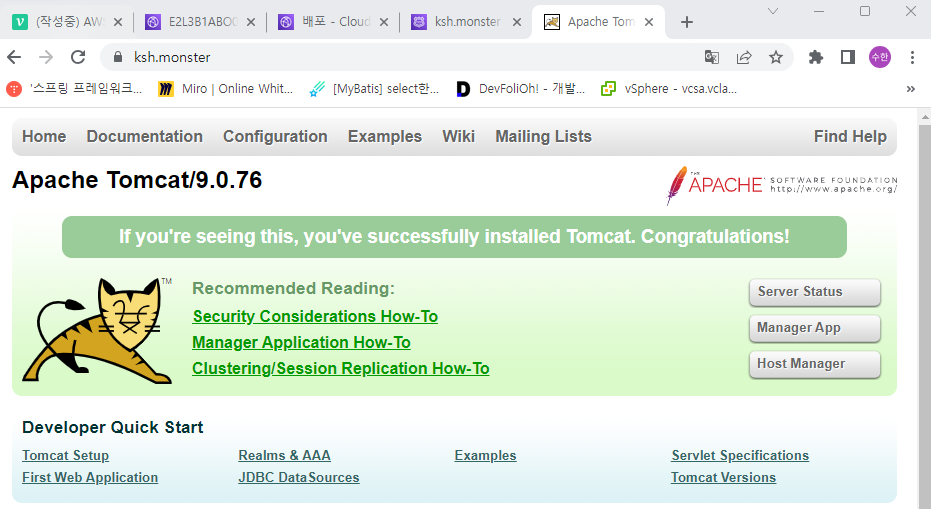
Task: Open new tab with plus button
Action: [x=687, y=22]
